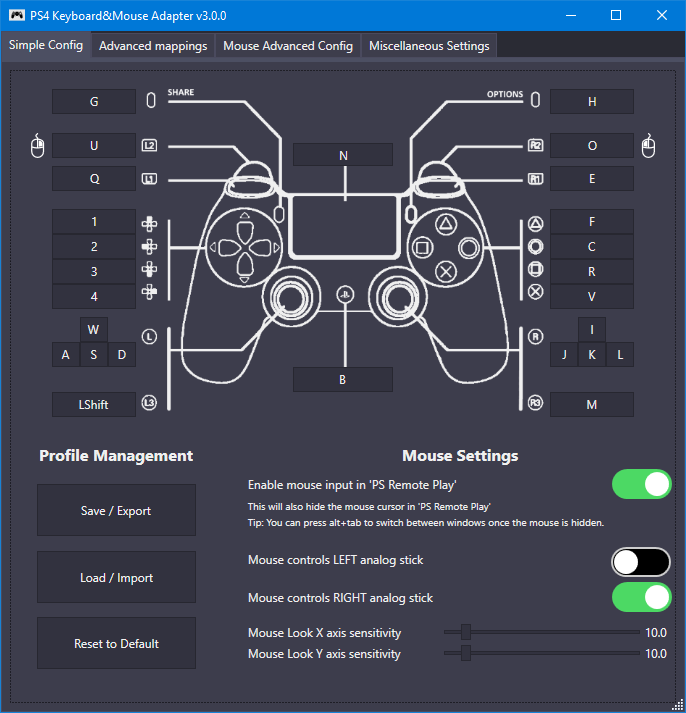Select the 1 key field for D-pad
The image size is (686, 713).
pos(94,221)
